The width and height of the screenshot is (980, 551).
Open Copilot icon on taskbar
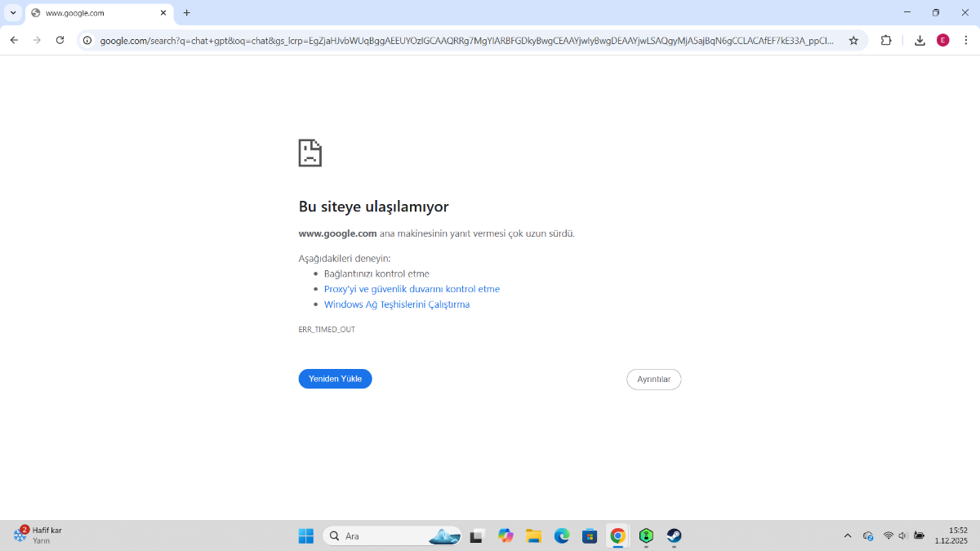506,535
